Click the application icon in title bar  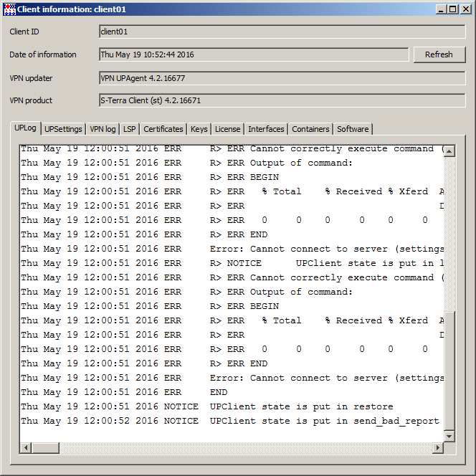[x=9, y=9]
